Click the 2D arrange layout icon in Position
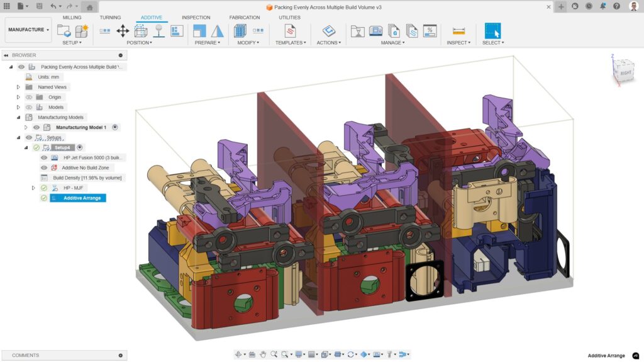The image size is (644, 362). [177, 31]
